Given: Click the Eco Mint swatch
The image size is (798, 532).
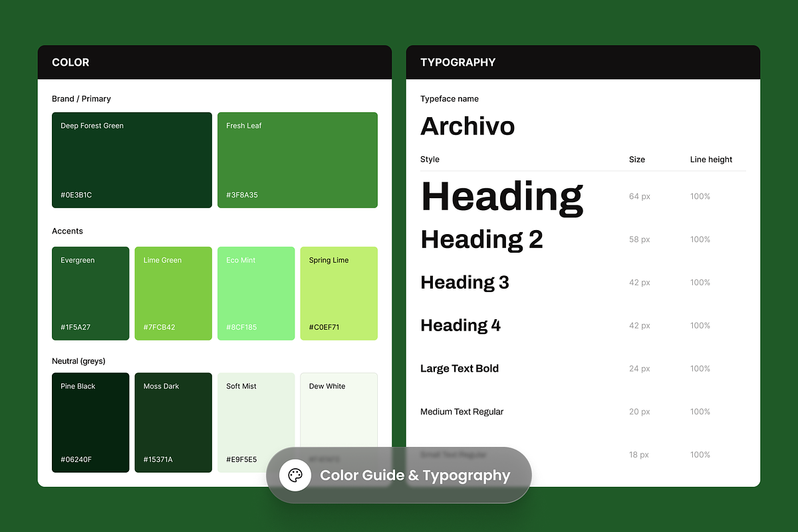Looking at the screenshot, I should tap(256, 293).
